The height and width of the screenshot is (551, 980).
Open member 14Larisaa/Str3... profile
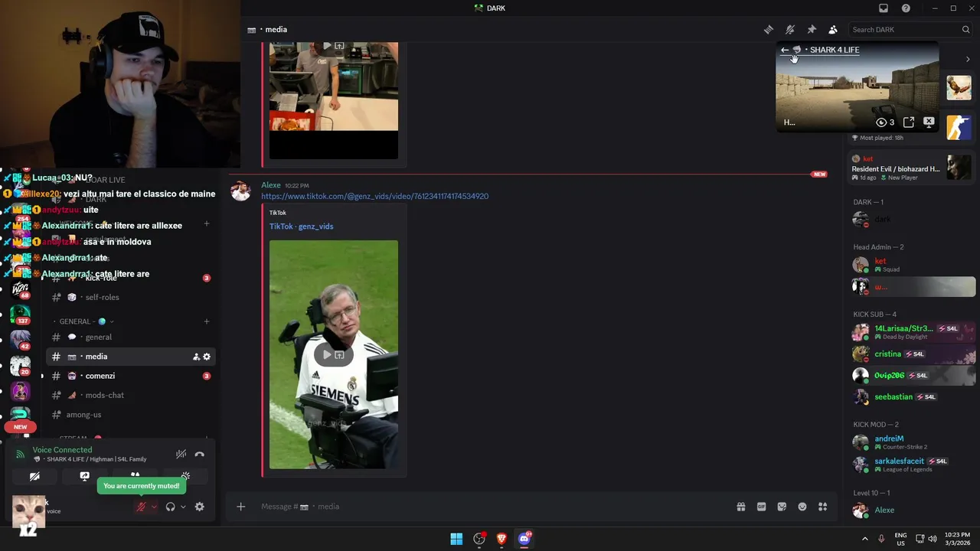[x=911, y=332]
